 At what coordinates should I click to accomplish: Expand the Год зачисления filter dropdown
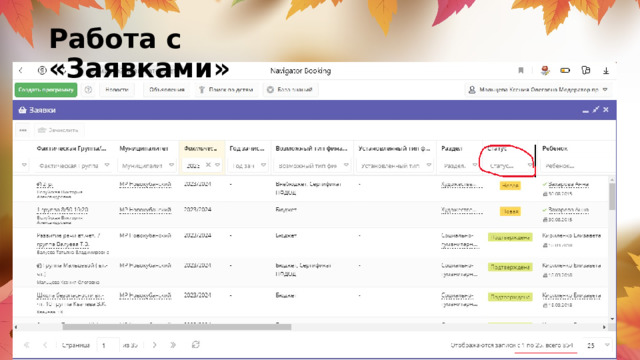pyautogui.click(x=263, y=165)
